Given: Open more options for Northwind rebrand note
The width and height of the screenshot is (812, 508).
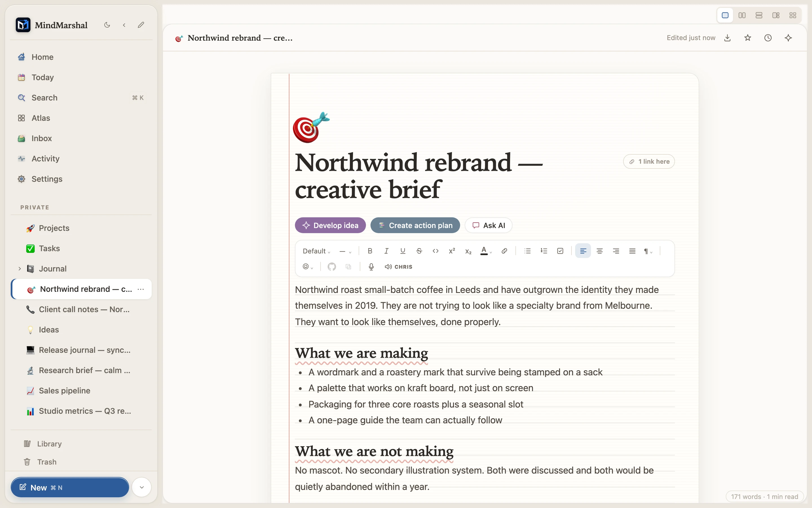Looking at the screenshot, I should (141, 289).
